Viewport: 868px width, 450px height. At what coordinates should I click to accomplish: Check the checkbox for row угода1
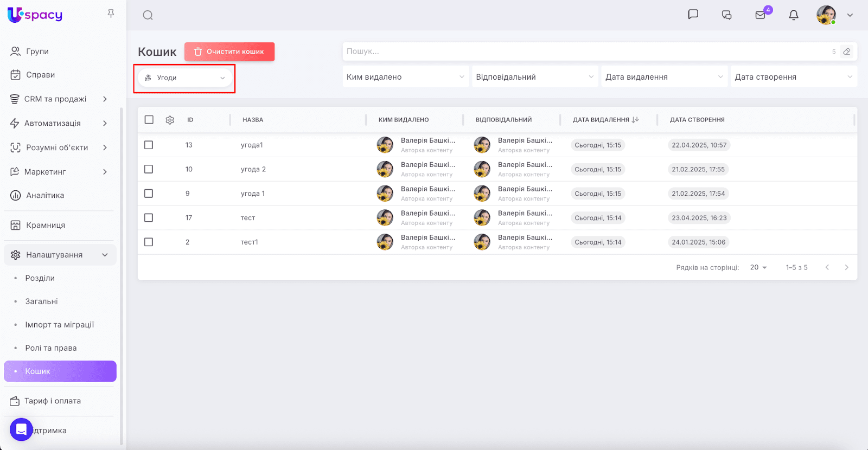(x=149, y=145)
